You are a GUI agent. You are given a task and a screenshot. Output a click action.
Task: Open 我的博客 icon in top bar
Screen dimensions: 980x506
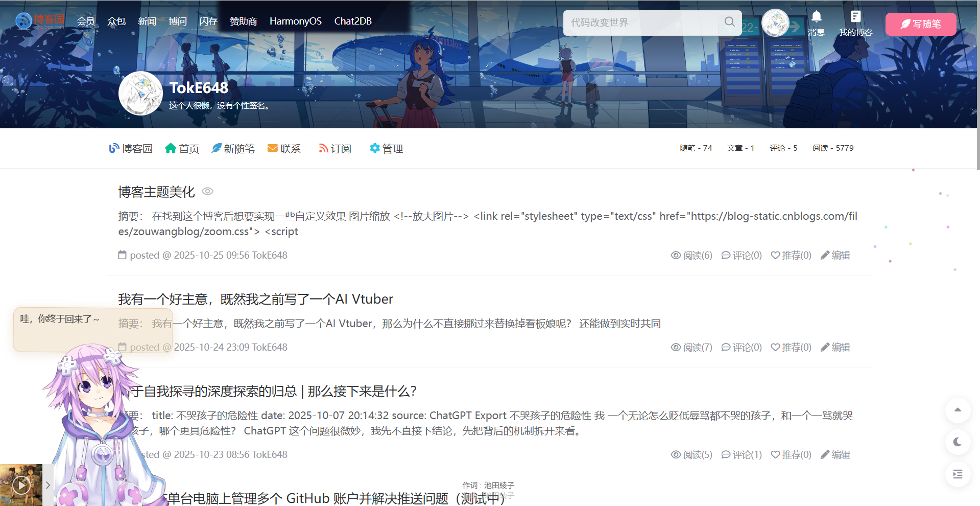point(856,24)
